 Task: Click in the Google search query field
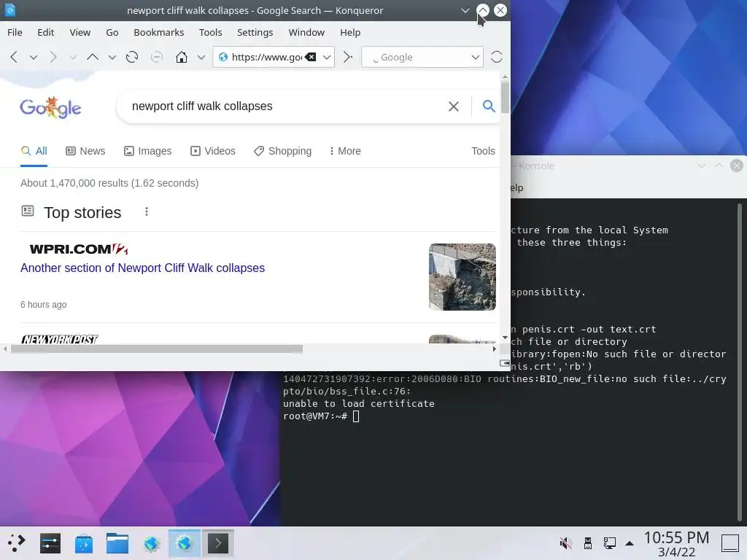286,106
